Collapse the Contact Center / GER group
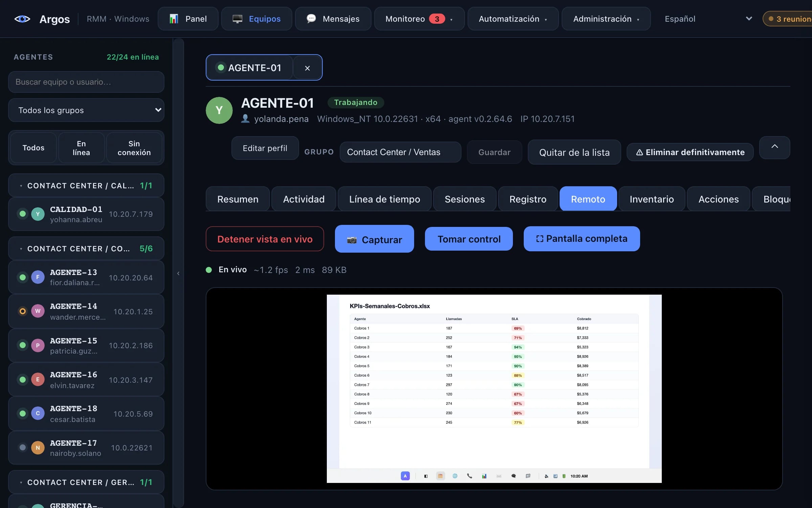 [86, 482]
